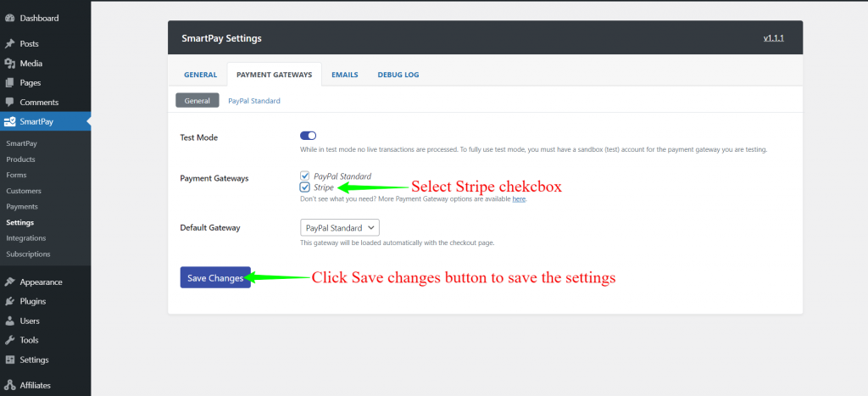Open the SmartPay submenu entry
The height and width of the screenshot is (396, 868).
[x=21, y=143]
